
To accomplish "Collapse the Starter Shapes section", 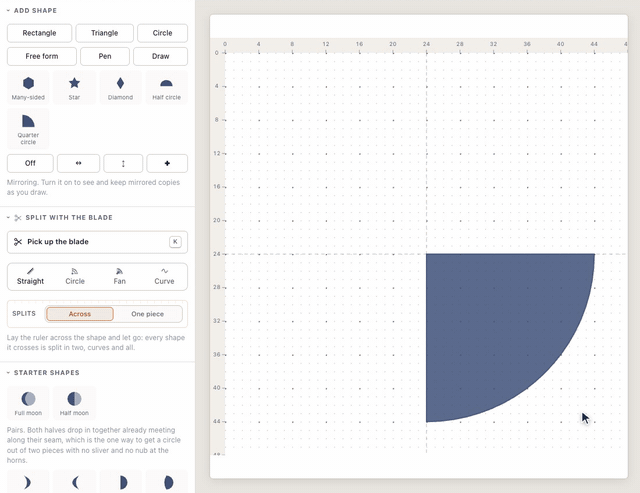I will point(8,373).
